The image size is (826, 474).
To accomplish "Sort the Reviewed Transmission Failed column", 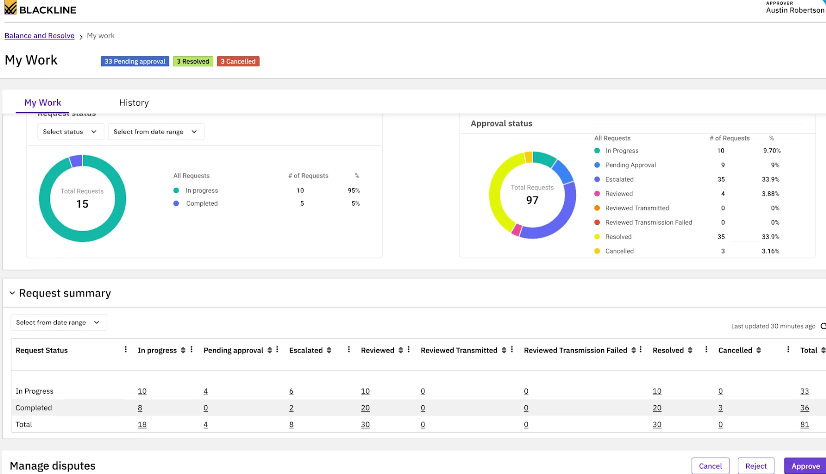I will (633, 350).
